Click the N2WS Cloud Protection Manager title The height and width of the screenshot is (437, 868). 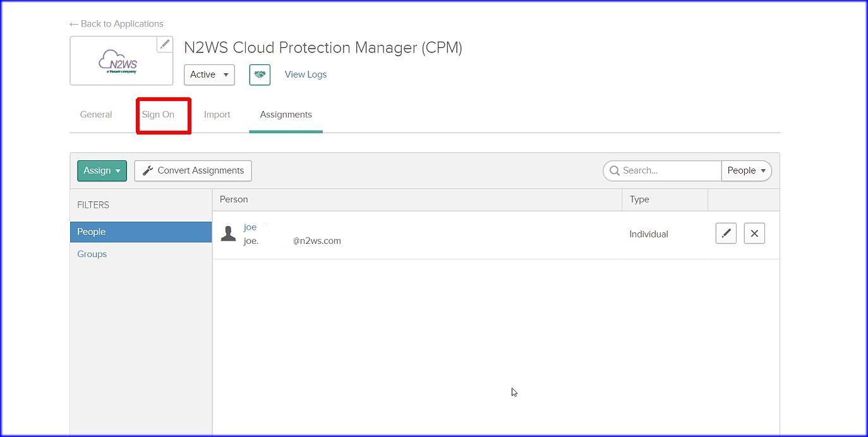click(x=323, y=47)
